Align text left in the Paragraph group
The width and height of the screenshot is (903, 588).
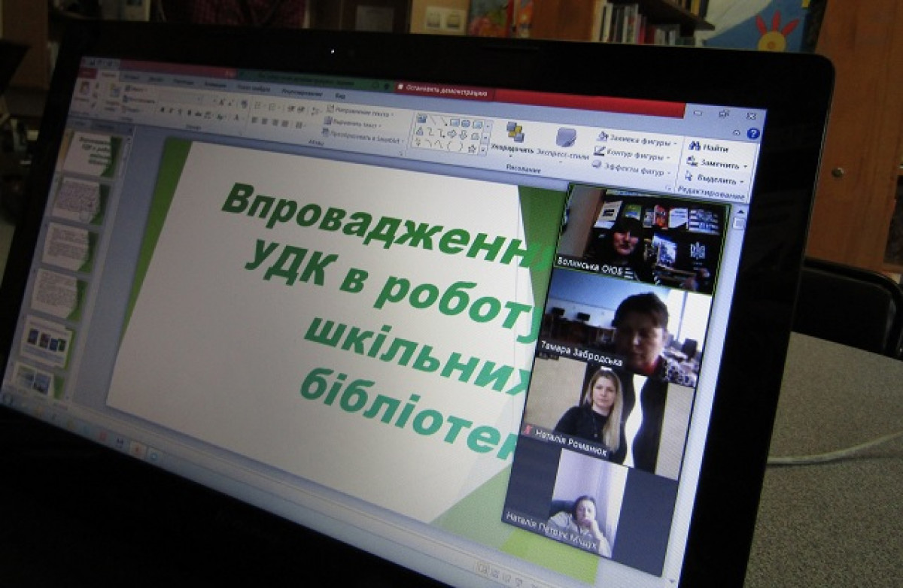(254, 120)
